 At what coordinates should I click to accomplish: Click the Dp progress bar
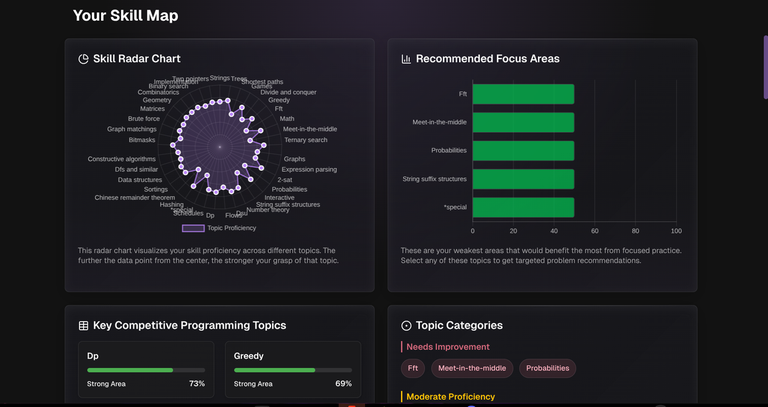(146, 370)
